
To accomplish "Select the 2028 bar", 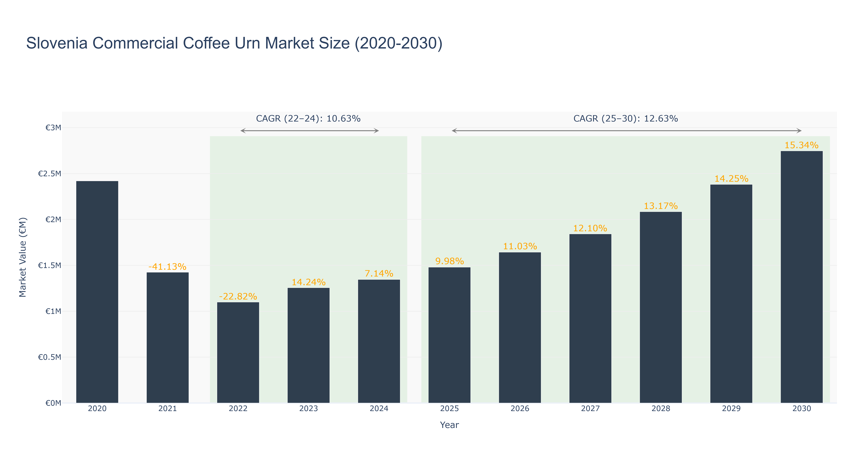I will 660,307.
